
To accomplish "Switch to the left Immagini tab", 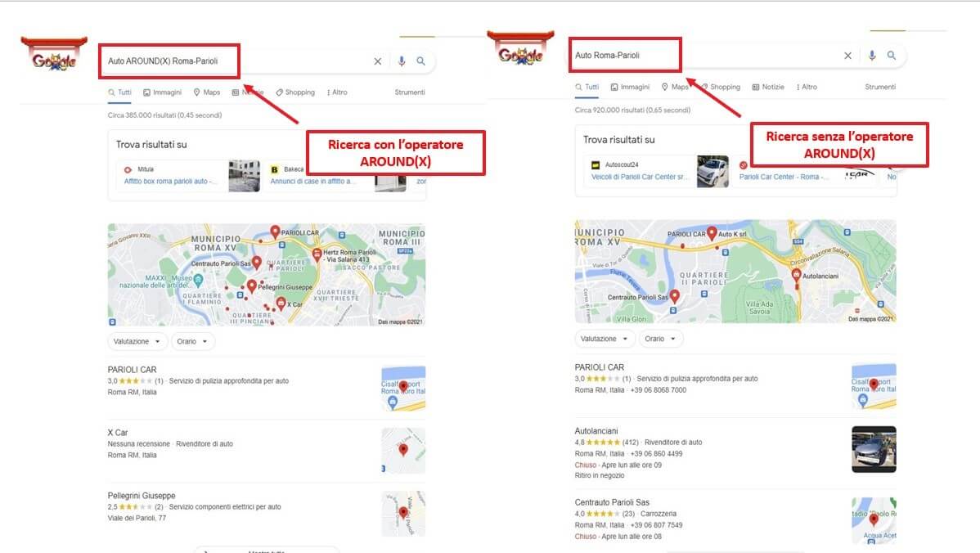I will click(162, 92).
